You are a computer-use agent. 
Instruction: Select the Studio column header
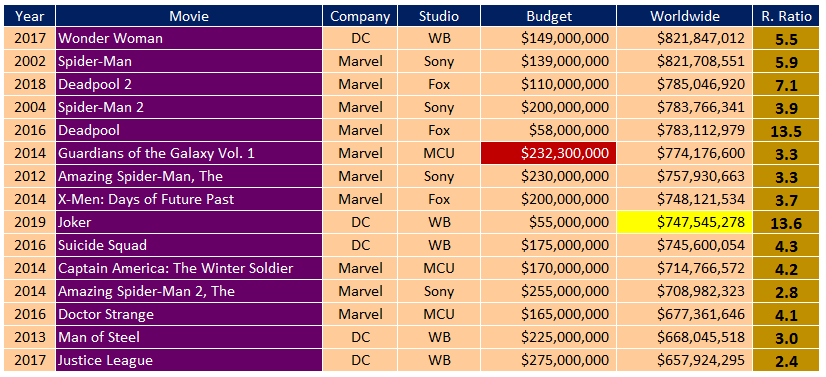coord(439,16)
